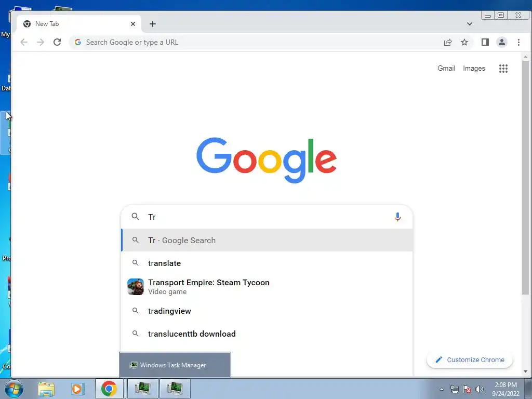
Task: Click the first Task Manager taskbar button
Action: (142, 389)
